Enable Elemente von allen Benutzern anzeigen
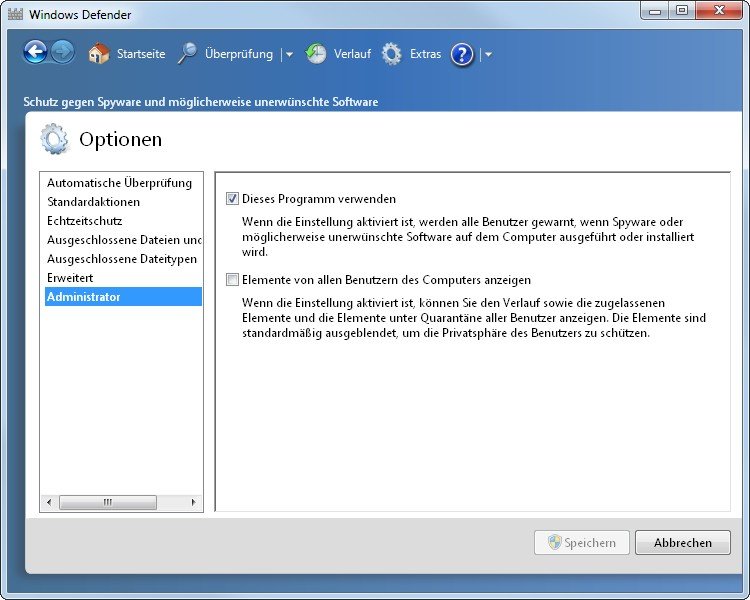The height and width of the screenshot is (600, 750). tap(232, 279)
